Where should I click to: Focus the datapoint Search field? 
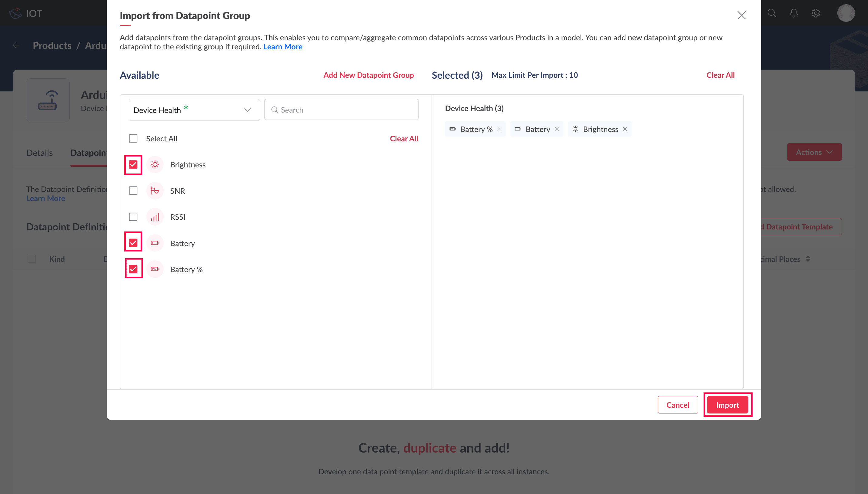coord(341,110)
